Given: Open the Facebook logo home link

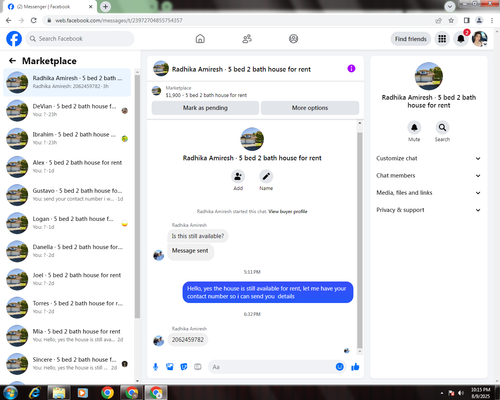Looking at the screenshot, I should point(14,39).
